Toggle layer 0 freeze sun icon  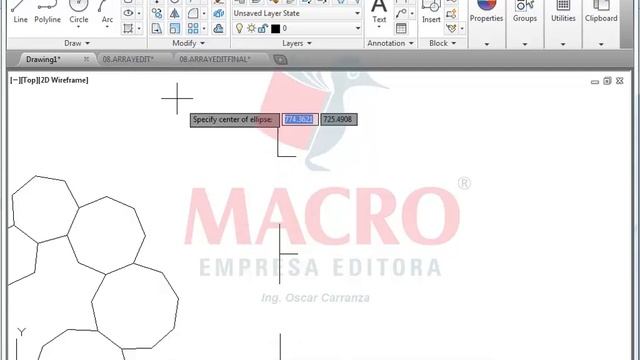click(251, 28)
